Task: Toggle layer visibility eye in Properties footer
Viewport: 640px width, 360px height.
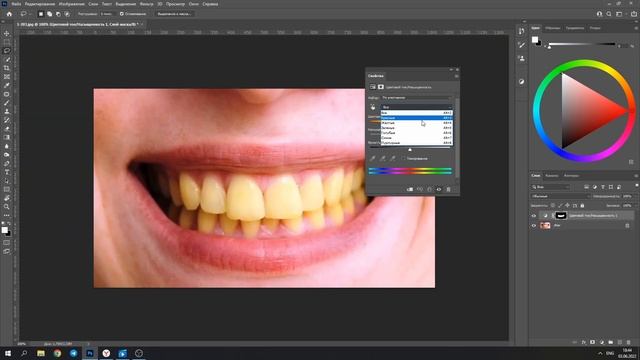Action: (x=439, y=189)
